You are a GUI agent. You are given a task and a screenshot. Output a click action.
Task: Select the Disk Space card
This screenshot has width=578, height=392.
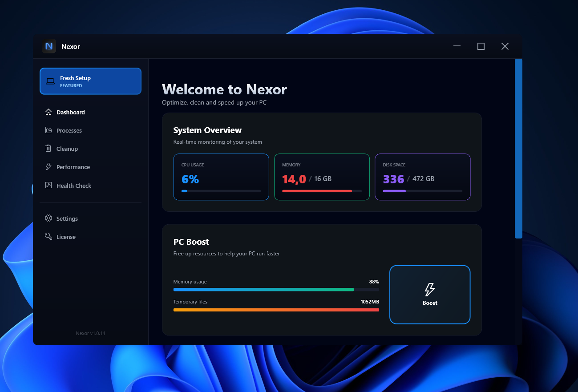[x=423, y=177]
